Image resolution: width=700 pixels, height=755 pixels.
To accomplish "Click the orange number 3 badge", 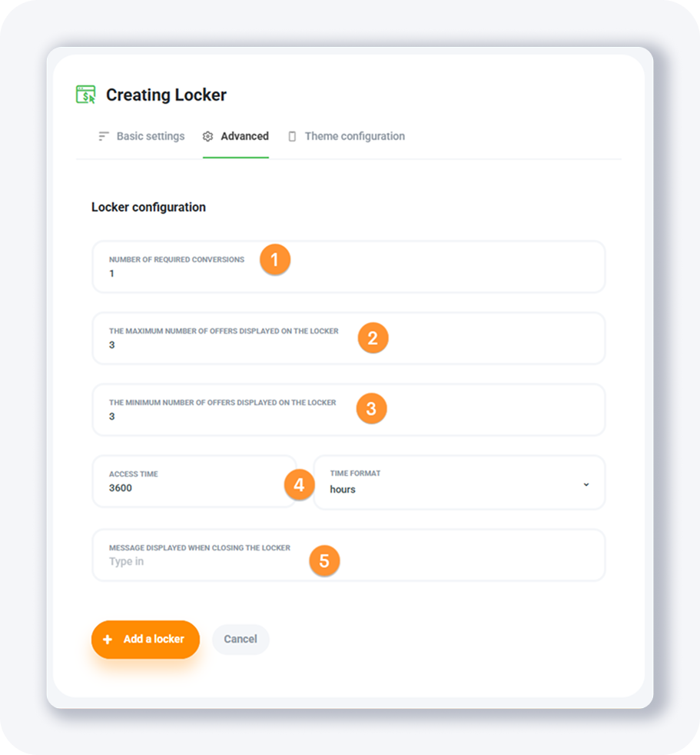I will click(371, 409).
